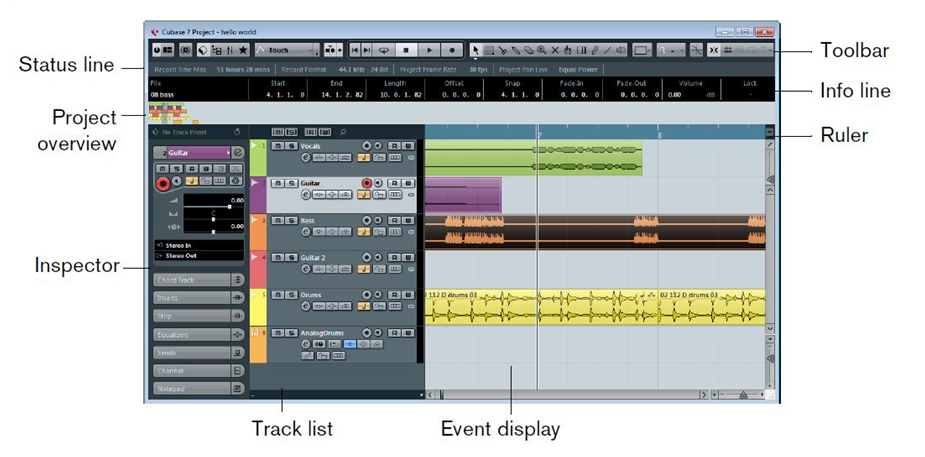This screenshot has width=925, height=457.
Task: Toggle the Cycle loop button
Action: [x=383, y=50]
